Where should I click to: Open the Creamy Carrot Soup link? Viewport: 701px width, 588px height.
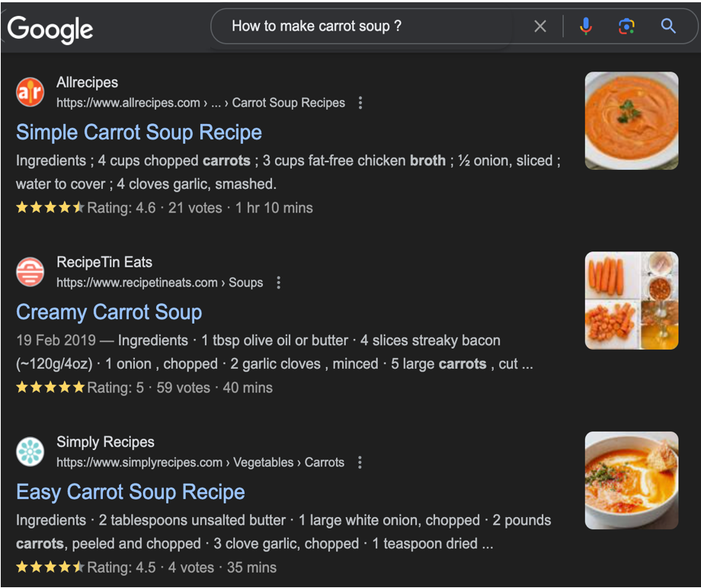pyautogui.click(x=109, y=312)
